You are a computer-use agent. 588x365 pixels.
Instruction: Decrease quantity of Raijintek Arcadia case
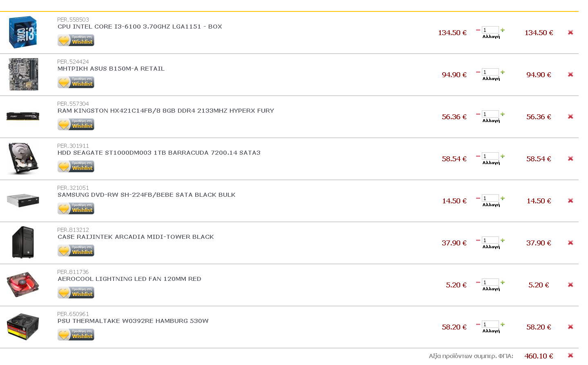(478, 240)
